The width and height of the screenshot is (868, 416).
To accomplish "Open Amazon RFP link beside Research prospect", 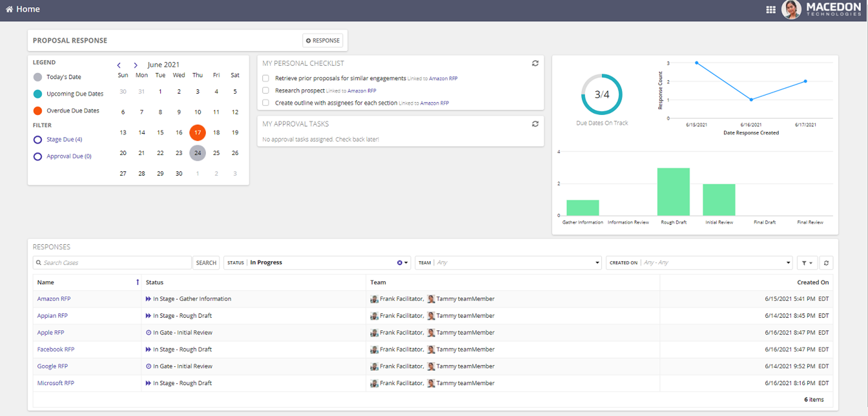I will tap(362, 91).
